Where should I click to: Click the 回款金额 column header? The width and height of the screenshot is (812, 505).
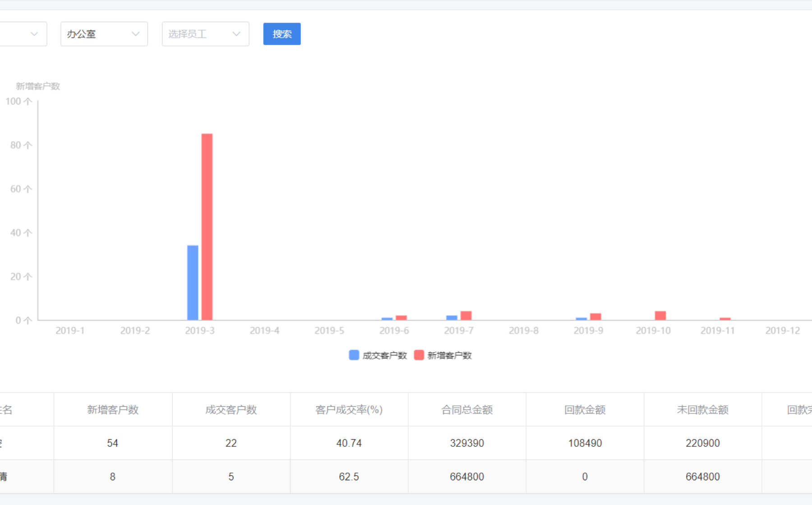tap(585, 409)
